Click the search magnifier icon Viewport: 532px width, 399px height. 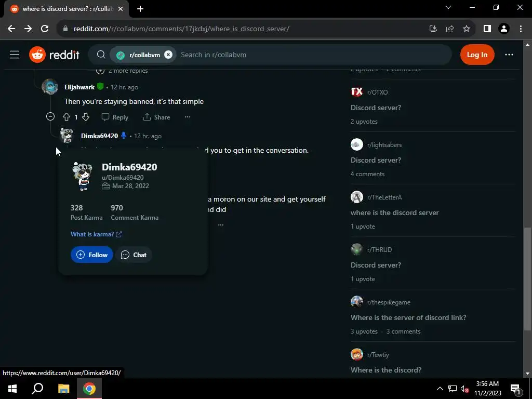101,55
